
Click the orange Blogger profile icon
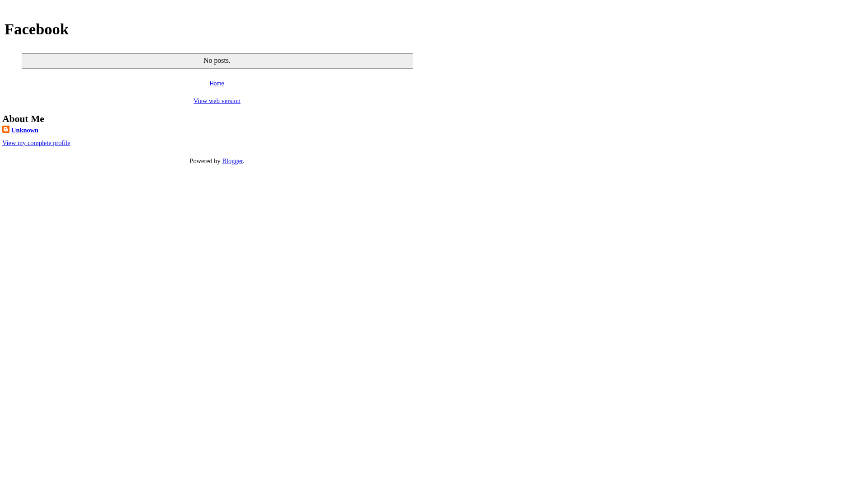(x=6, y=129)
